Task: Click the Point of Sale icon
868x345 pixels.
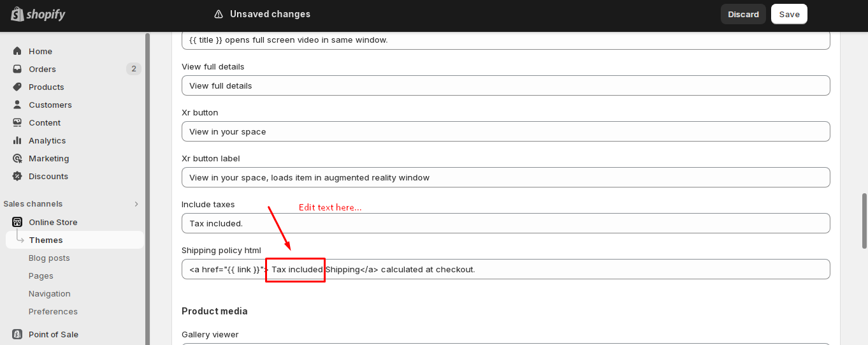Action: 17,334
